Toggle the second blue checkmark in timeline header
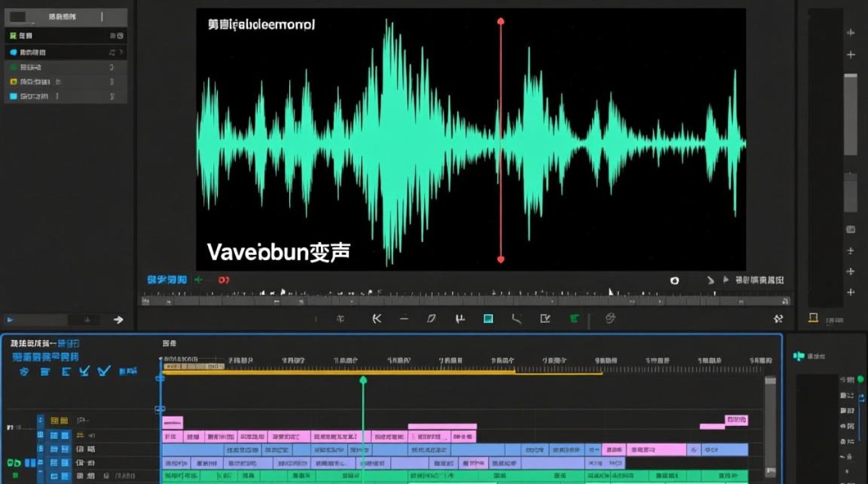 pos(103,371)
